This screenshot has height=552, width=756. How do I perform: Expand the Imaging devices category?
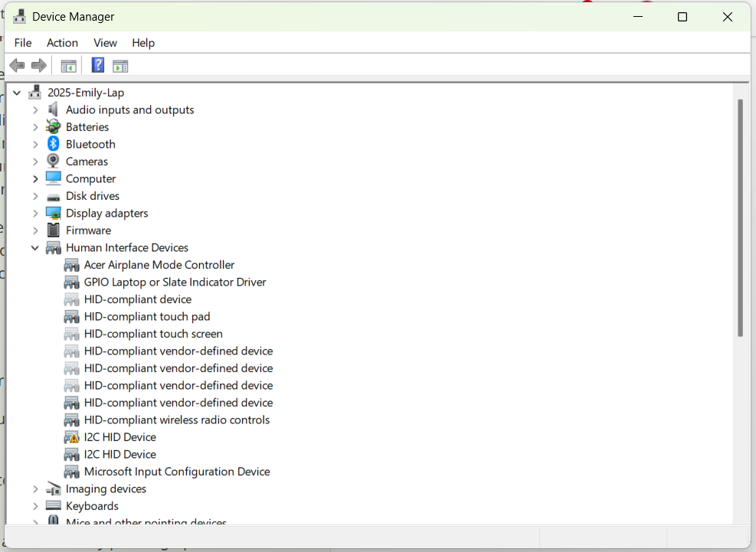pyautogui.click(x=35, y=489)
